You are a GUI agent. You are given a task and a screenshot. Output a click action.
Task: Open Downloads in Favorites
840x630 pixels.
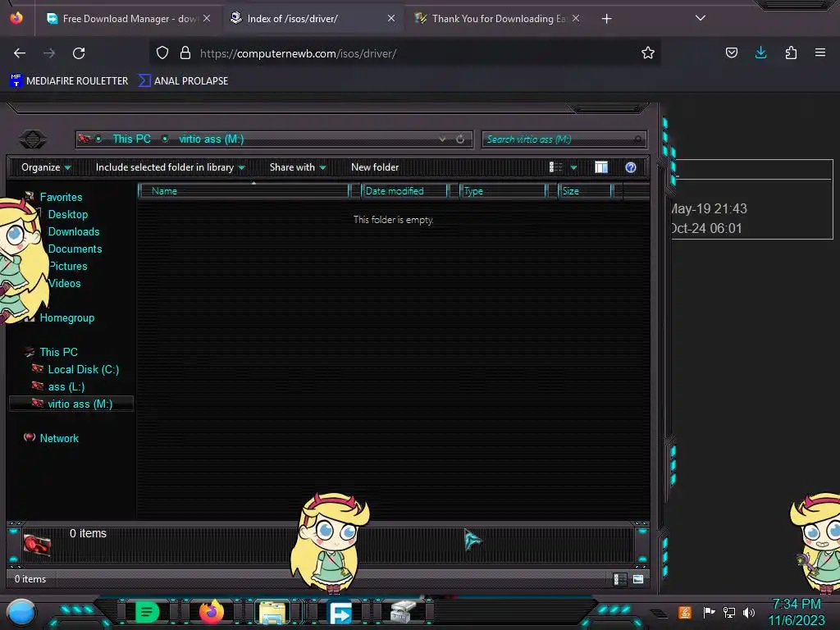coord(74,231)
